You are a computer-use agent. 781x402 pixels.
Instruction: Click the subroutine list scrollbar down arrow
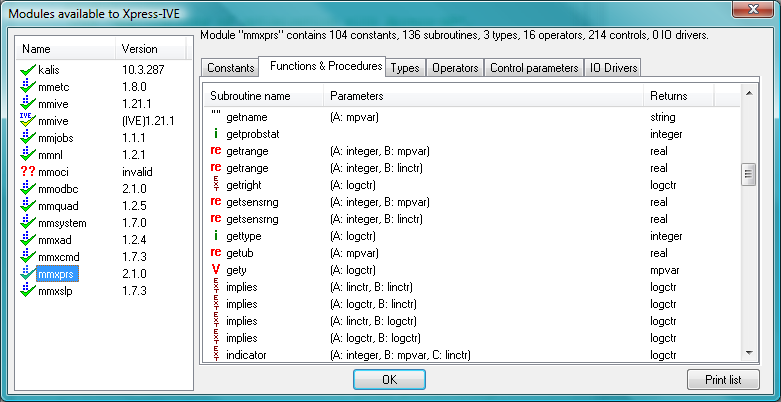tap(747, 353)
